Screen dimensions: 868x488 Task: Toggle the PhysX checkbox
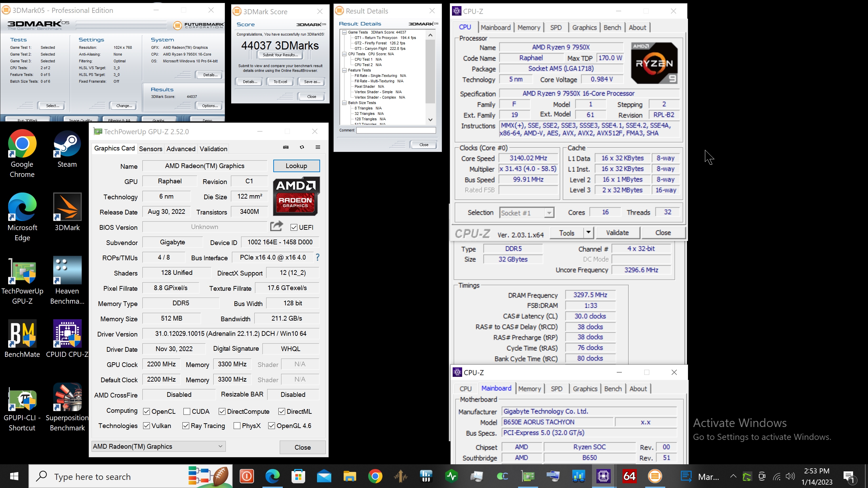[x=237, y=426]
